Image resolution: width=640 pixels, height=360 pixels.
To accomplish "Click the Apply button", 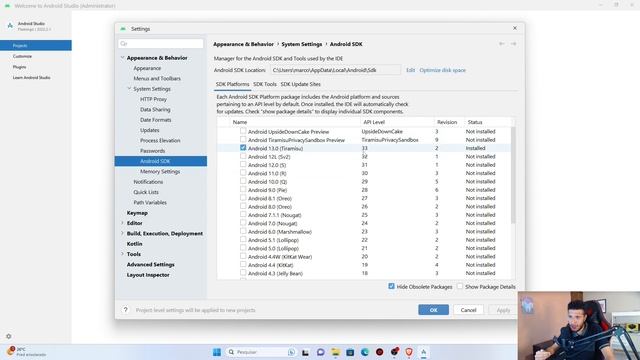I will [x=503, y=310].
